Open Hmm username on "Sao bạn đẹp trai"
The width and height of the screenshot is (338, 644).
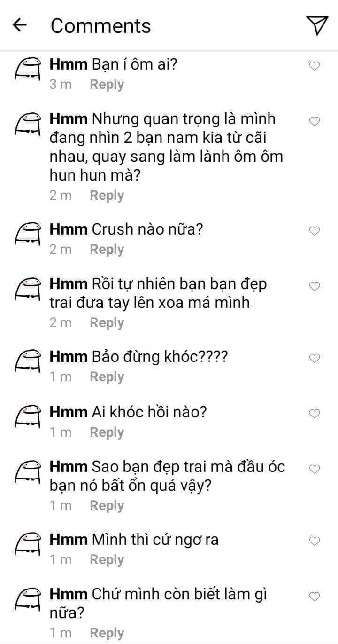click(x=69, y=467)
